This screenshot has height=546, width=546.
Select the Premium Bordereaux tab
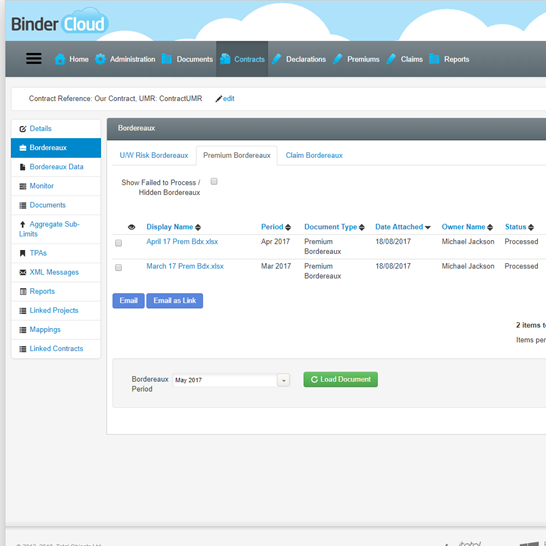(x=237, y=155)
